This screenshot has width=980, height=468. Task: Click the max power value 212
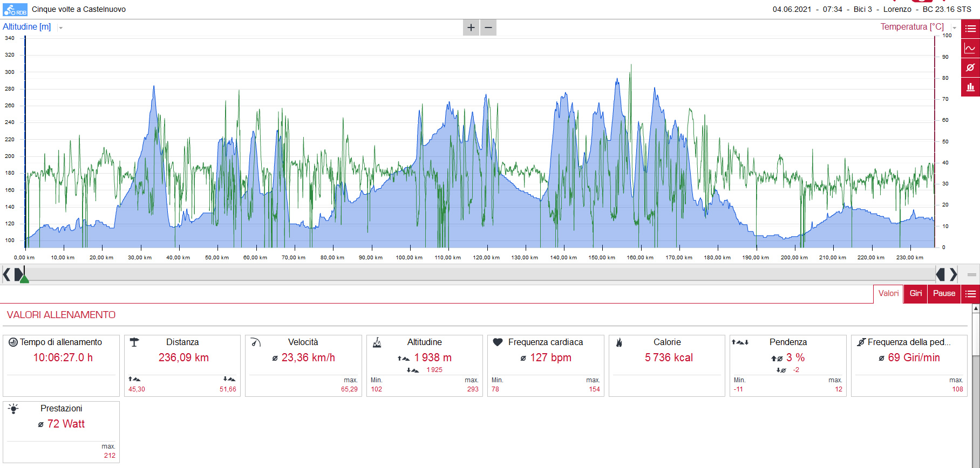point(110,456)
